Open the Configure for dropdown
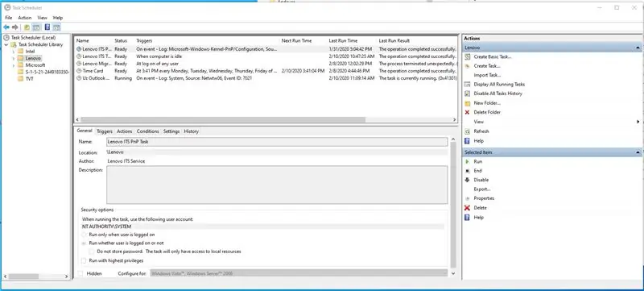 tap(299, 273)
